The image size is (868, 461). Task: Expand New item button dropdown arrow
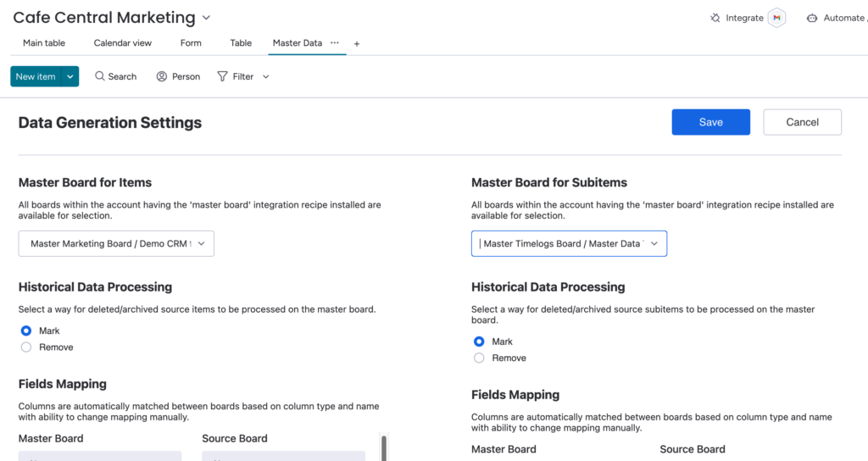[x=70, y=76]
